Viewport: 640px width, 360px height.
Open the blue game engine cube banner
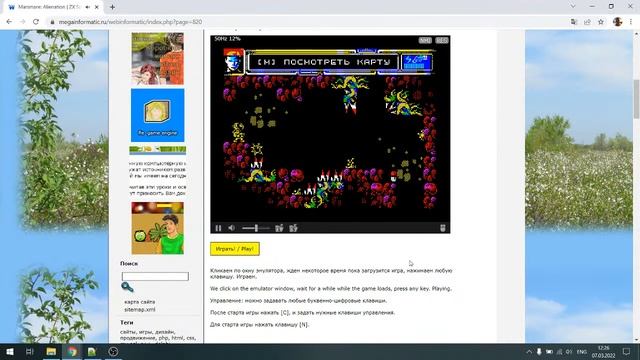click(x=158, y=115)
